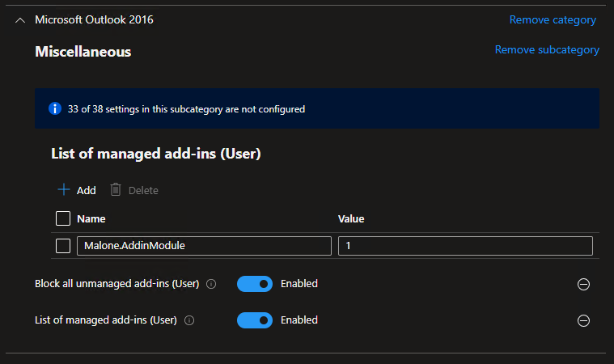Click the plus icon to add an entry

[x=64, y=190]
